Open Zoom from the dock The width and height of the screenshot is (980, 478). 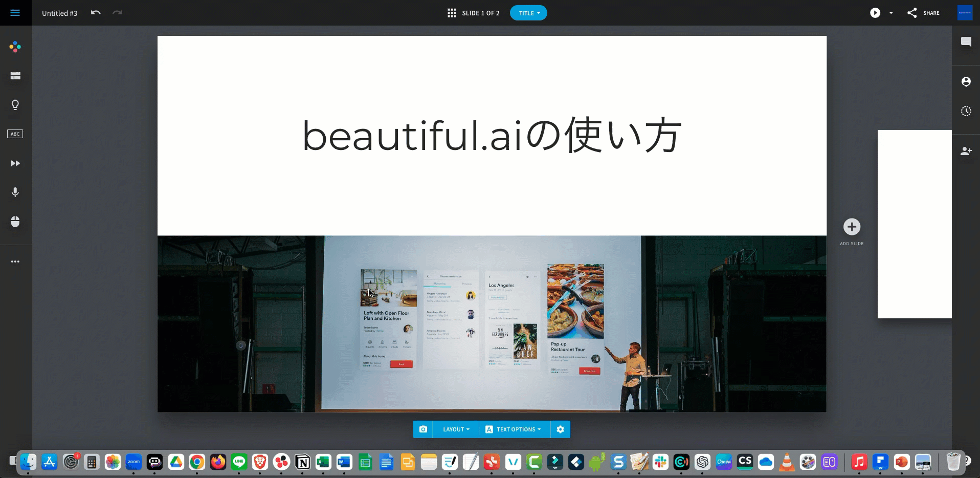coord(133,462)
